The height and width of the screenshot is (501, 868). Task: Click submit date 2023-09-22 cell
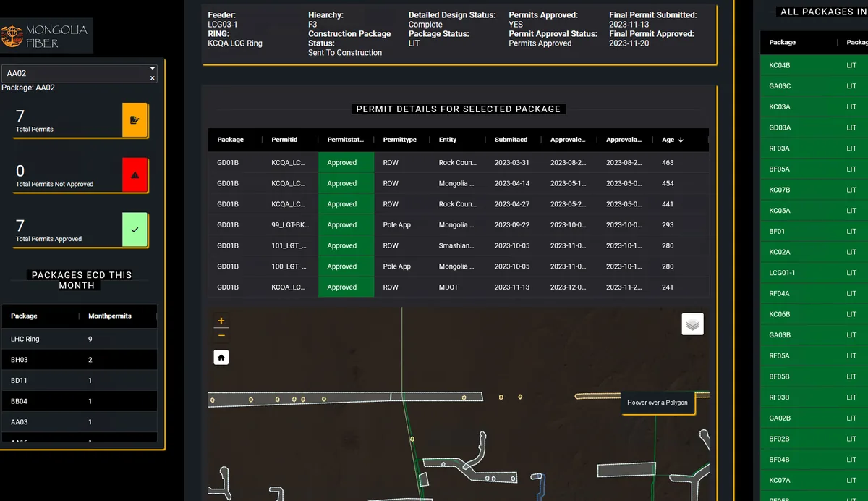click(x=513, y=225)
